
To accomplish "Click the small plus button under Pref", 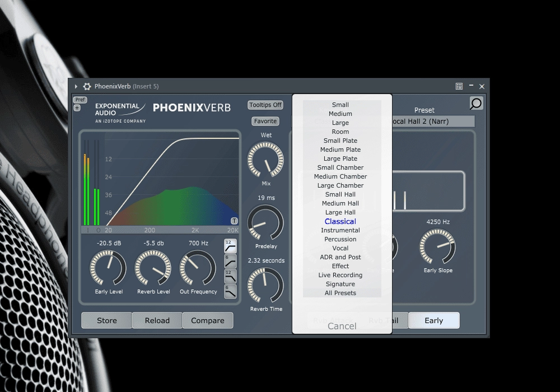I will [77, 108].
